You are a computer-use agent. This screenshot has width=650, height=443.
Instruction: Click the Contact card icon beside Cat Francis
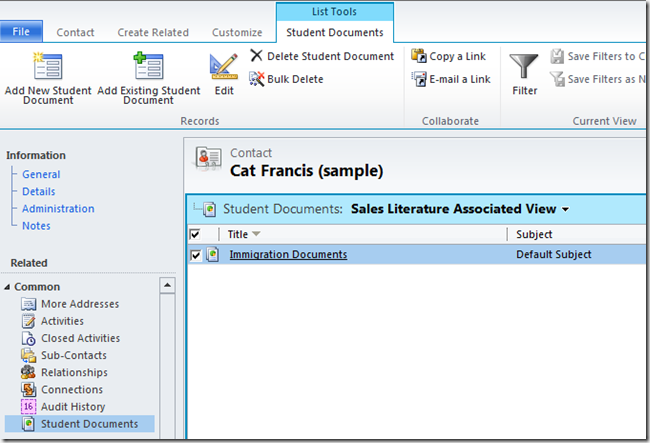(209, 158)
